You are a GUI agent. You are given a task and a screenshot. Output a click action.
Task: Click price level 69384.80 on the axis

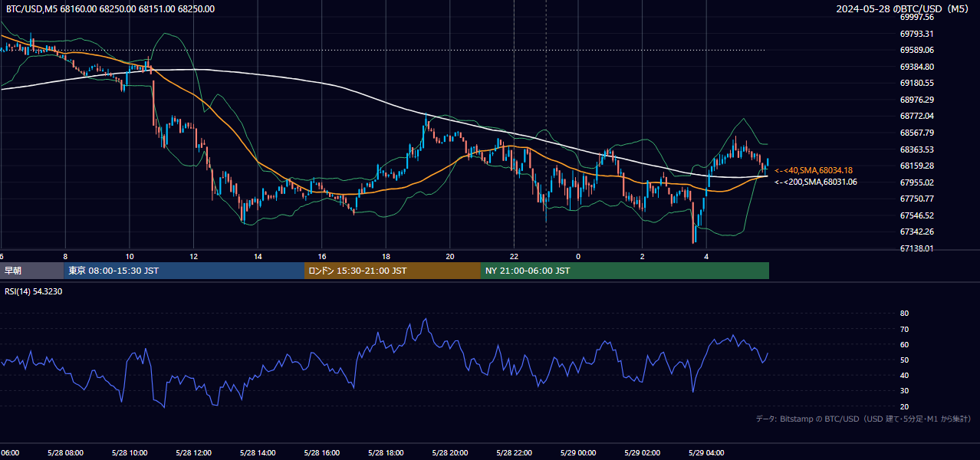point(916,67)
